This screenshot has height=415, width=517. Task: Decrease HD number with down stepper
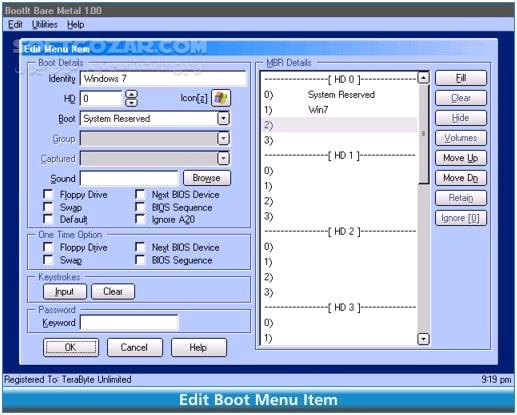132,102
